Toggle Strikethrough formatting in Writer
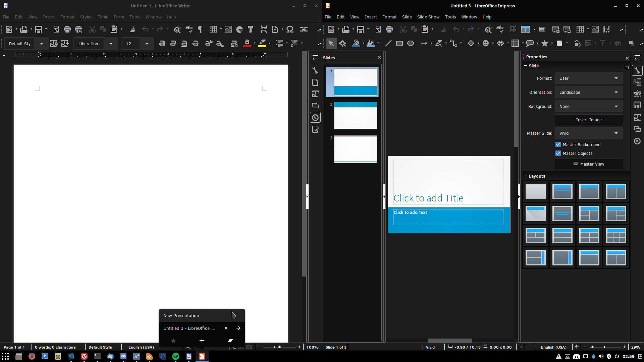The height and width of the screenshot is (362, 644). (195, 43)
